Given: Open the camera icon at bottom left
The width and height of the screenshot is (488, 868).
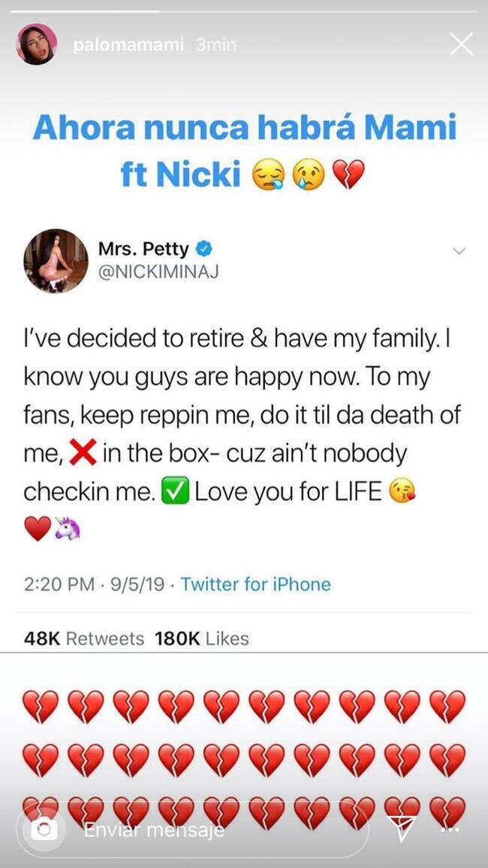Looking at the screenshot, I should tap(44, 830).
